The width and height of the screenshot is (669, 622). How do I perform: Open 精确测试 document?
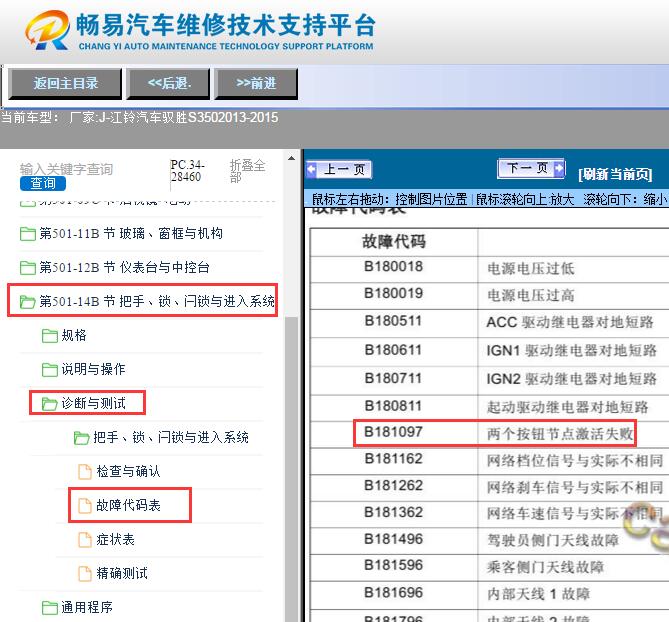tap(122, 574)
